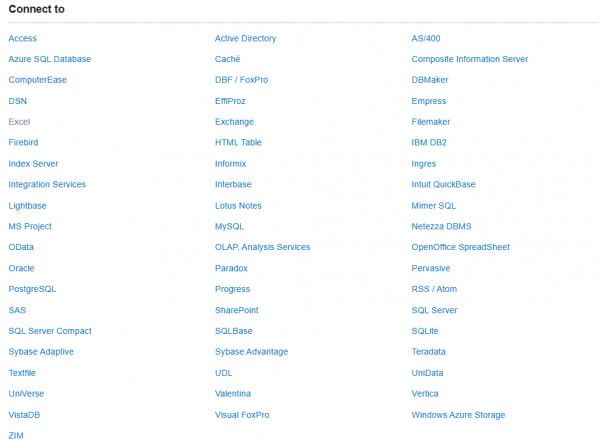Open the UniData link

tap(427, 373)
